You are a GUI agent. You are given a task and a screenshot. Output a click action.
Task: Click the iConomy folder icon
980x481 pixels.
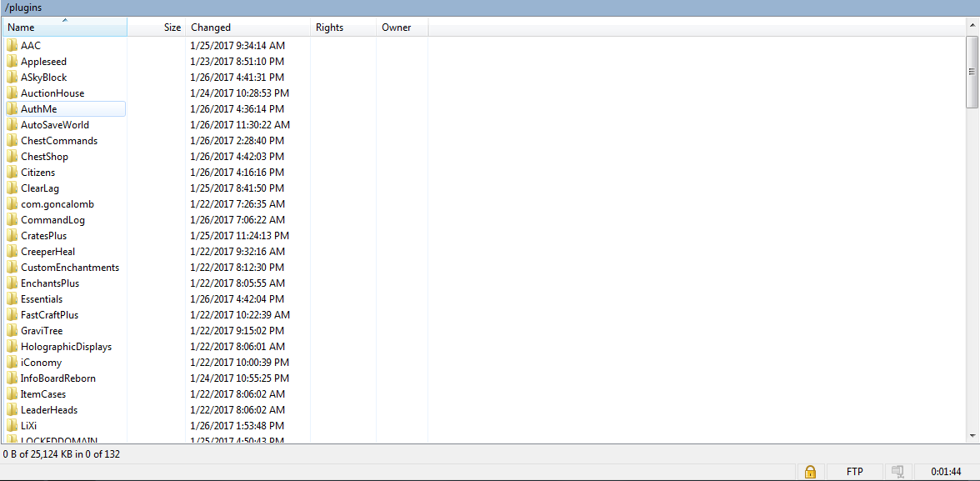12,363
